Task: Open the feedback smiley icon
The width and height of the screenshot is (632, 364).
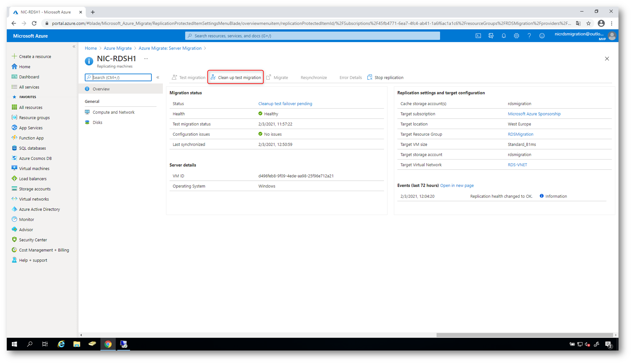Action: pos(542,36)
